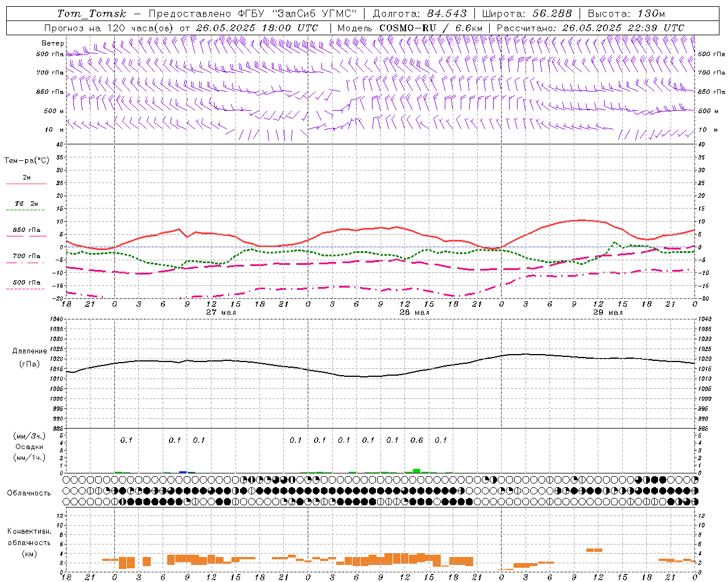Click the isolated orange convective bar on 29 мая
Image resolution: width=728 pixels, height=582 pixels.
(x=594, y=550)
